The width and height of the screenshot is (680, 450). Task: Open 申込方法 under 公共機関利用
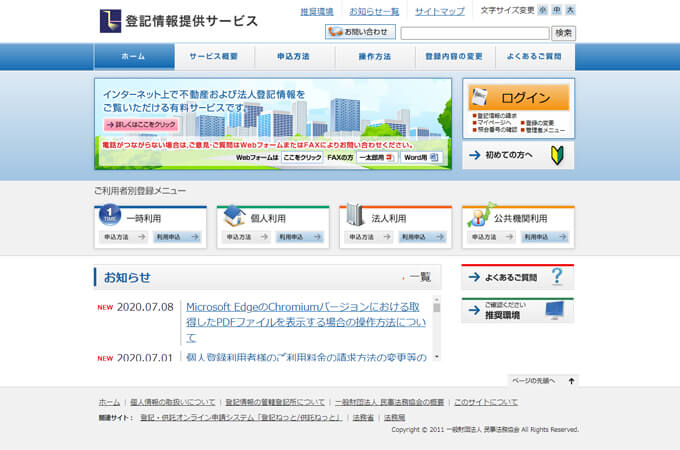[x=492, y=237]
